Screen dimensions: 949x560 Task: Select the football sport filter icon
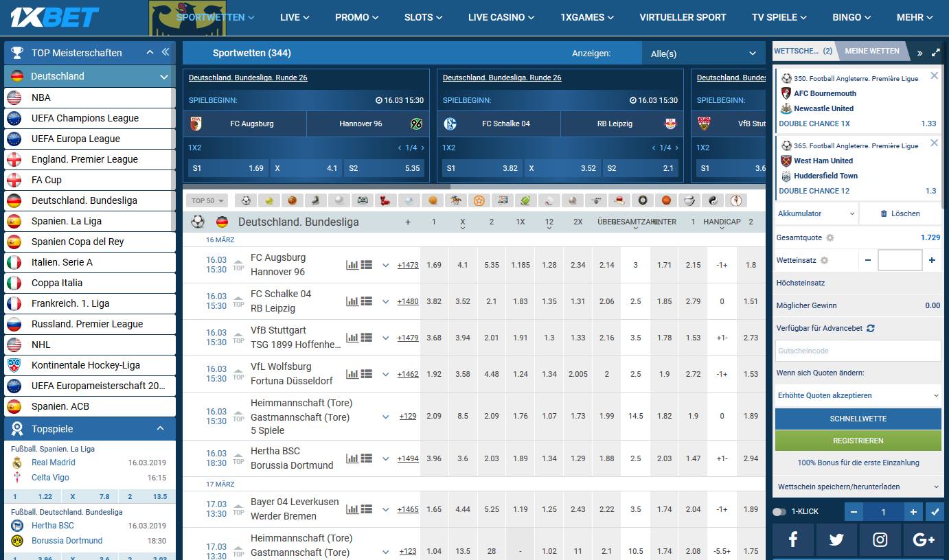246,200
